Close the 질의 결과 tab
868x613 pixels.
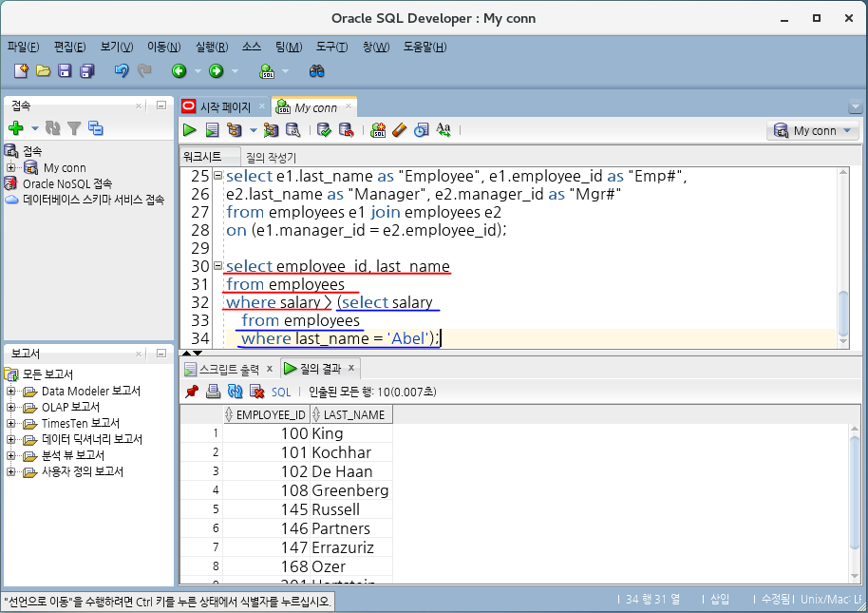coord(351,368)
